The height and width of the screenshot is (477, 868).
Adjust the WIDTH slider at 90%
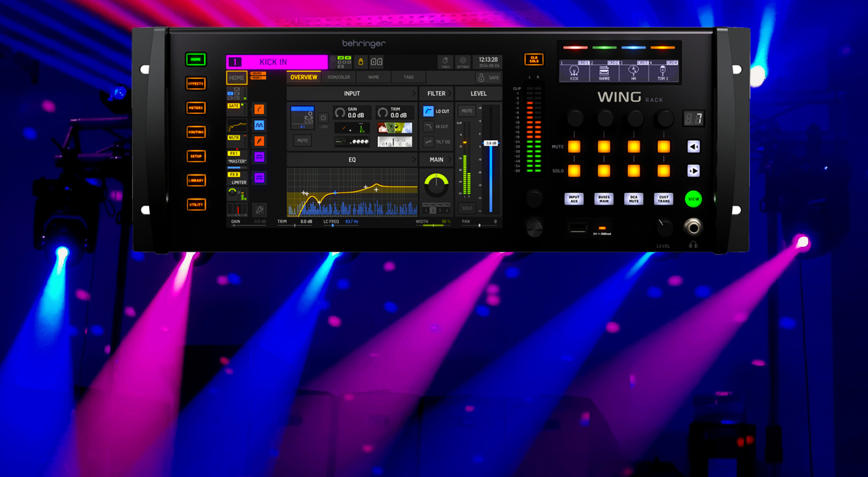(x=433, y=225)
